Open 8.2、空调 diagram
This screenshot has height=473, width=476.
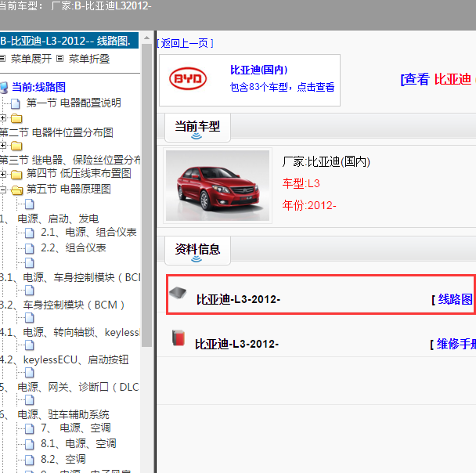63,459
